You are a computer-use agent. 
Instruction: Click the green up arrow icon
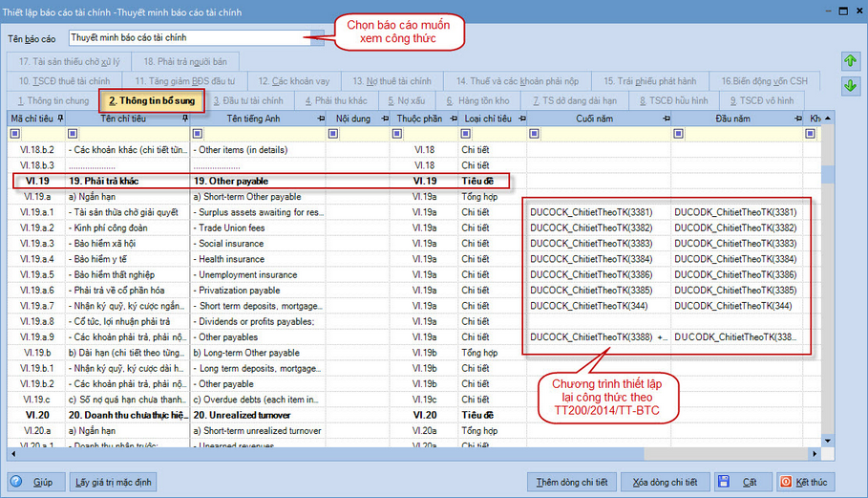coord(850,61)
